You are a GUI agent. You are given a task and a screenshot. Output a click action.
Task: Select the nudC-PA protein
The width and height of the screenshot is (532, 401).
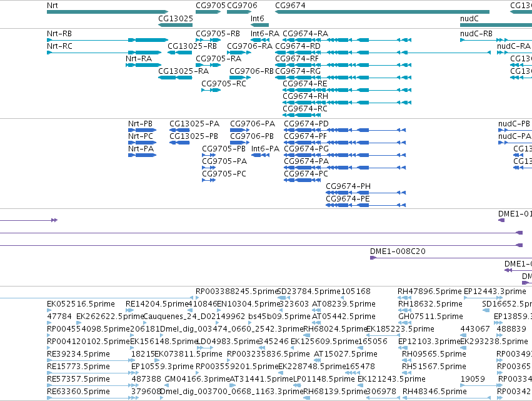(515, 143)
